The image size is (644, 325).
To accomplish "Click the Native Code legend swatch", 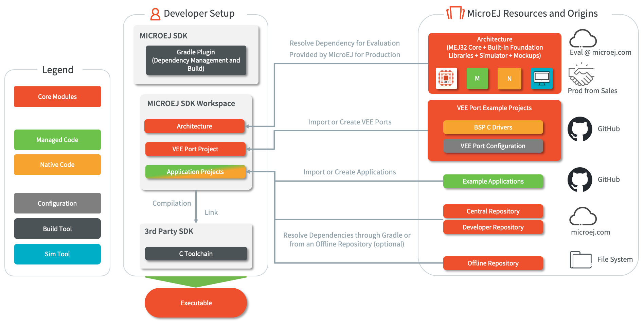I will (57, 165).
